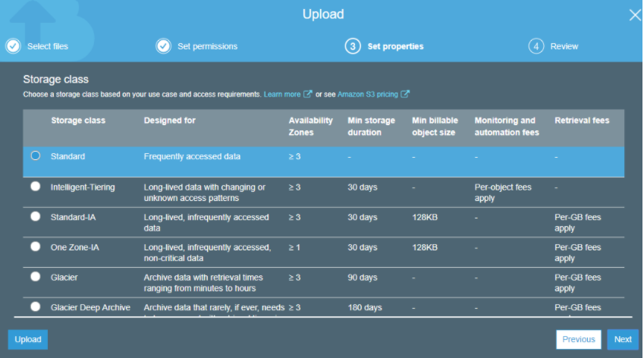Image resolution: width=644 pixels, height=358 pixels.
Task: Click the 'Intelligent-Tiering' label
Action: point(83,187)
